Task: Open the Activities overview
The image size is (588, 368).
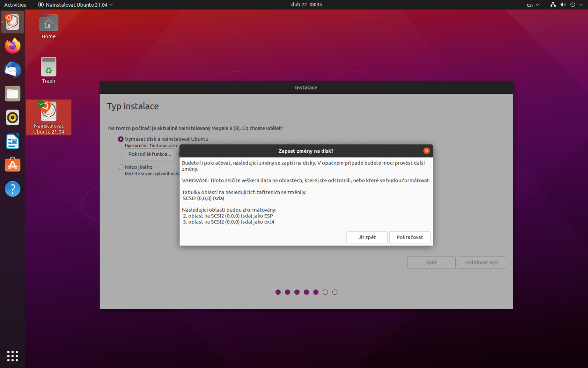Action: pos(15,5)
